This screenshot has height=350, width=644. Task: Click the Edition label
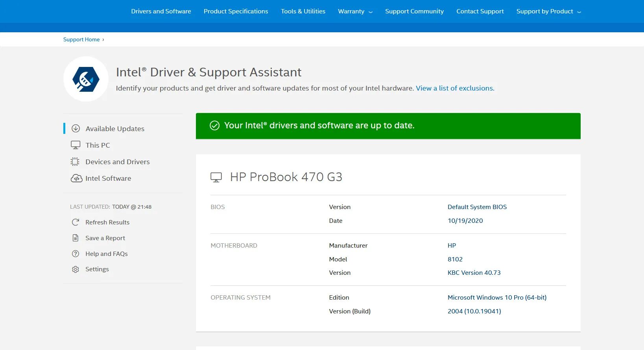[x=339, y=298]
